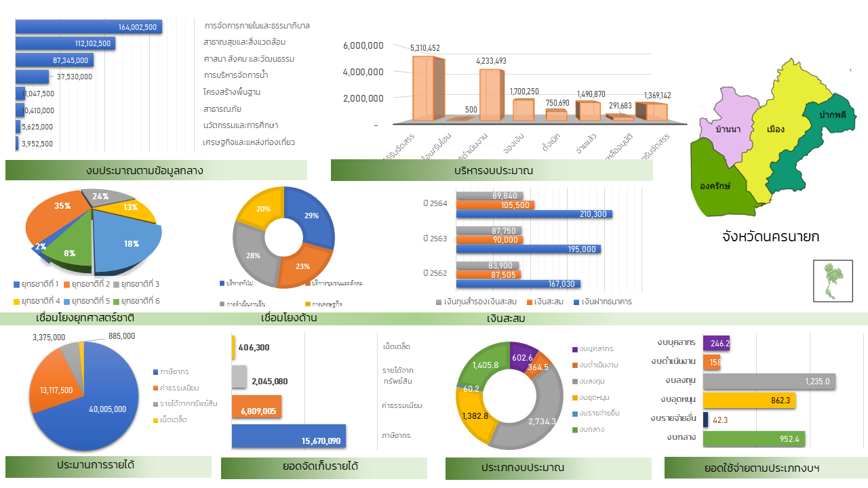Select the 87,345,000 bar
Image resolution: width=868 pixels, height=488 pixels.
(x=54, y=60)
